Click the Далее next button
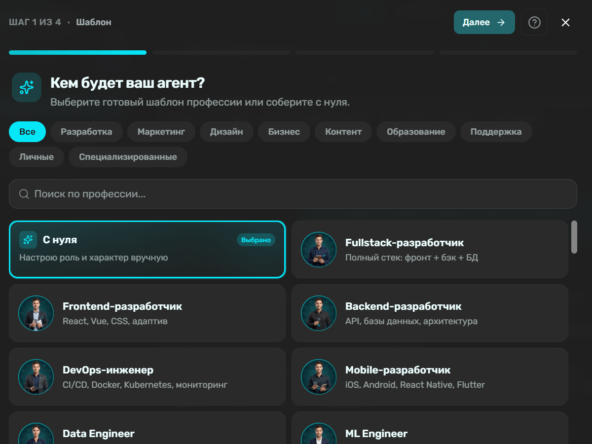This screenshot has height=444, width=592. pos(484,22)
